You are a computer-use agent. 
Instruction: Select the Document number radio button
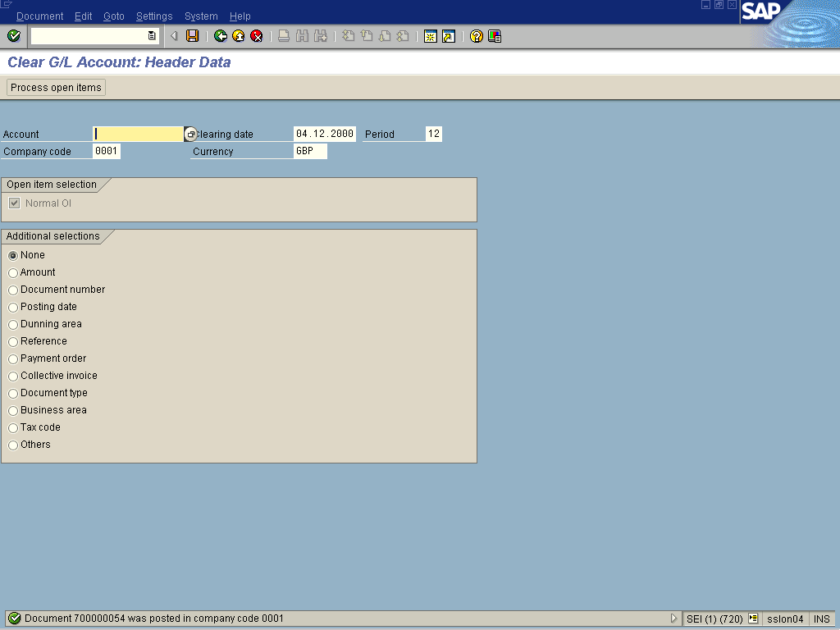pyautogui.click(x=13, y=290)
